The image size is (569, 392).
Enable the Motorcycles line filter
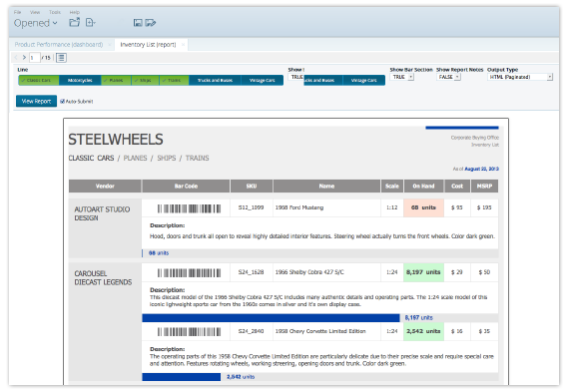click(80, 80)
